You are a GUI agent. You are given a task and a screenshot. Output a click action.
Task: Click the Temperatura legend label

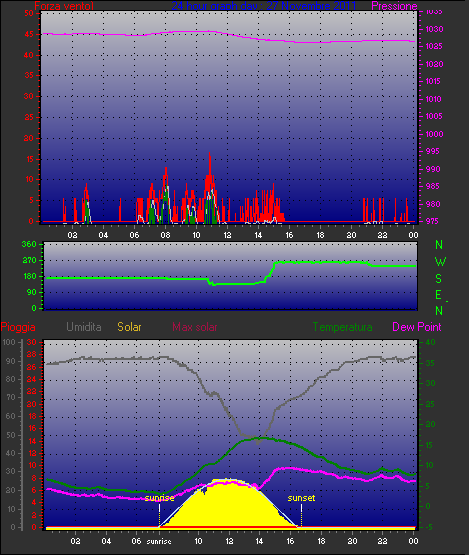342,327
